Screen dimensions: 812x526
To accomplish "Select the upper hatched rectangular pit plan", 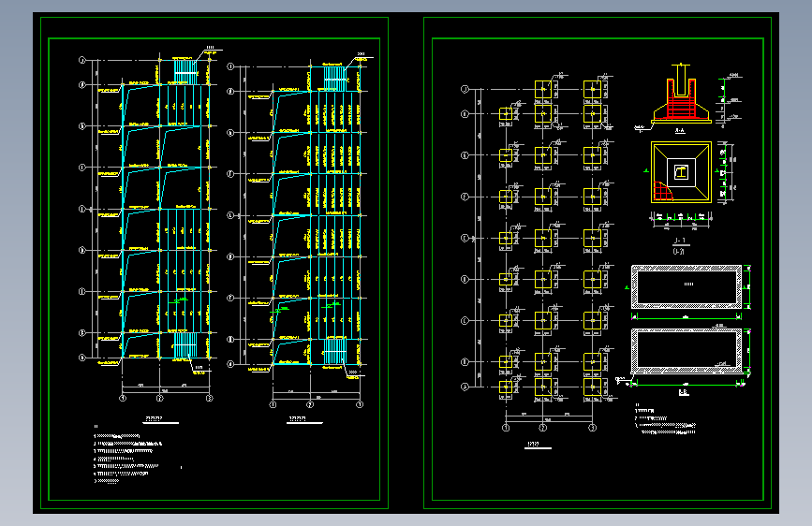I will pos(687,286).
